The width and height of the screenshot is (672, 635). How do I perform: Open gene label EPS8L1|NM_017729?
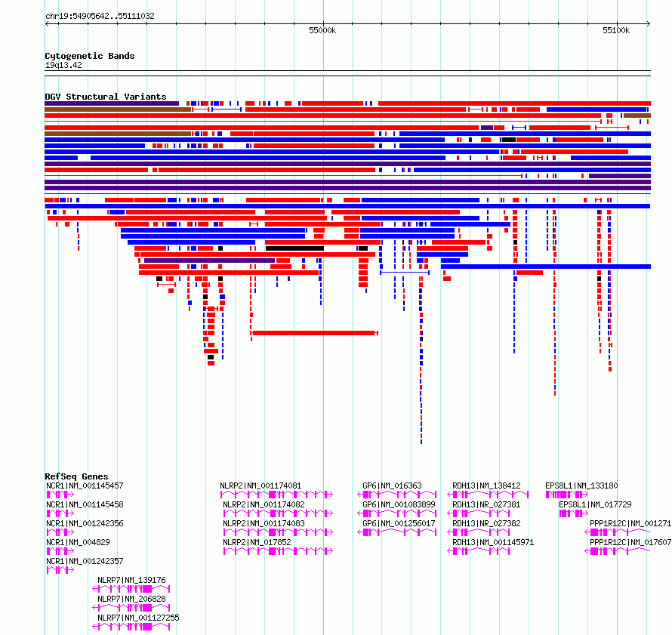click(595, 504)
